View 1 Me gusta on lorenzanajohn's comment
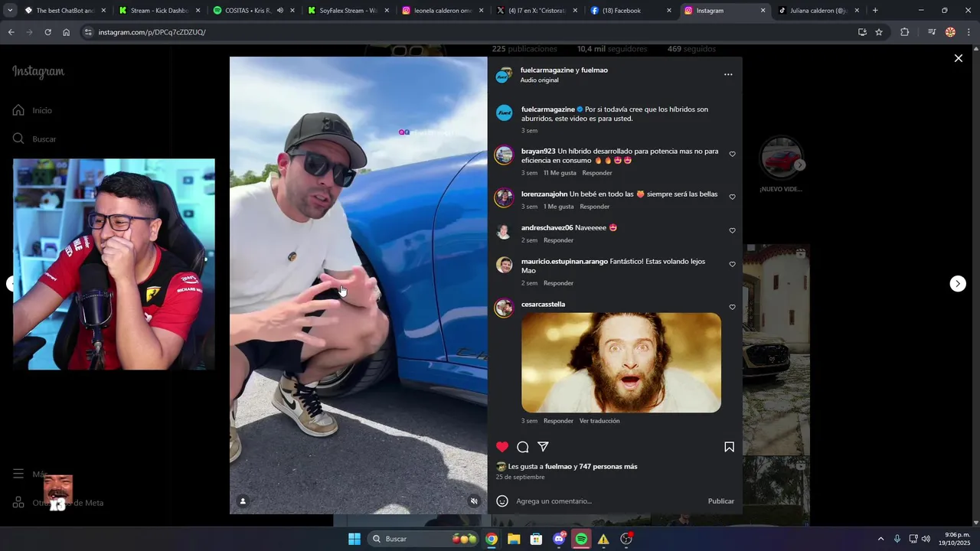This screenshot has height=551, width=980. [x=558, y=207]
